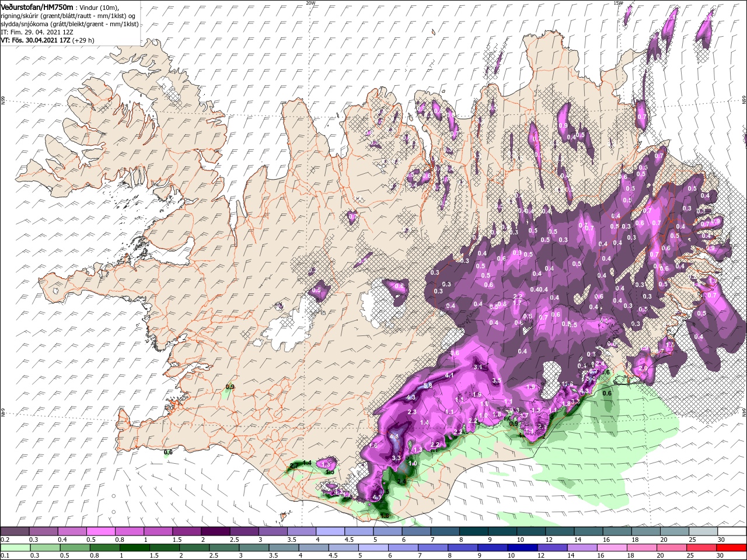Screen dimensions: 747x560
Task: Click the title text 'Veðurstofan/HM750m'
Action: coord(37,6)
